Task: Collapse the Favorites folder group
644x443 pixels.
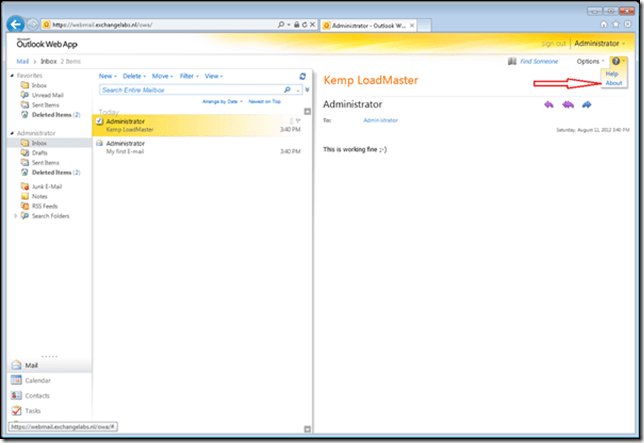Action: (11, 76)
